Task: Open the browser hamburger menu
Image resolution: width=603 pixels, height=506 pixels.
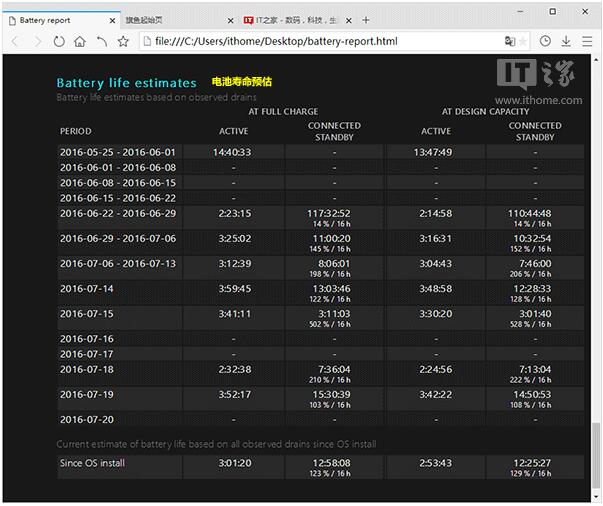Action: 587,41
